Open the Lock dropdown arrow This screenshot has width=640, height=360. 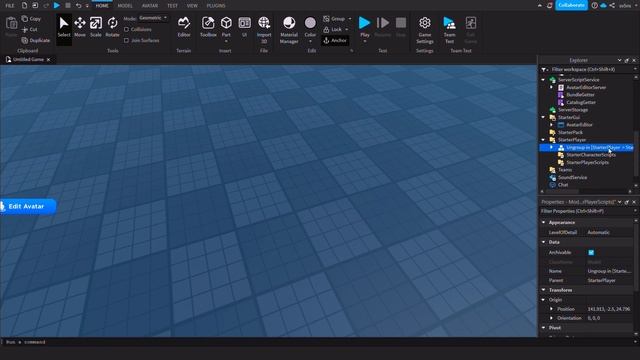pos(347,29)
